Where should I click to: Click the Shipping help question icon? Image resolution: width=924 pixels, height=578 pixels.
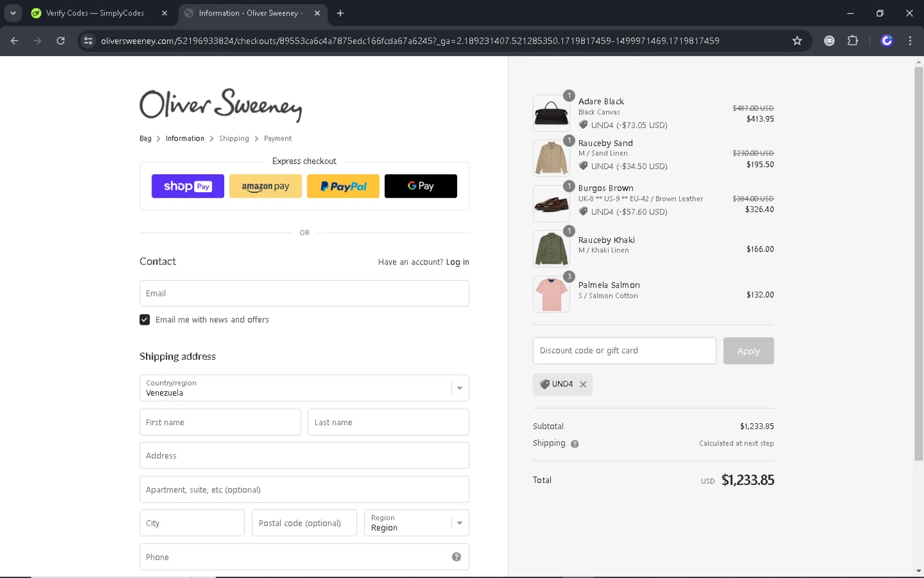pos(574,444)
